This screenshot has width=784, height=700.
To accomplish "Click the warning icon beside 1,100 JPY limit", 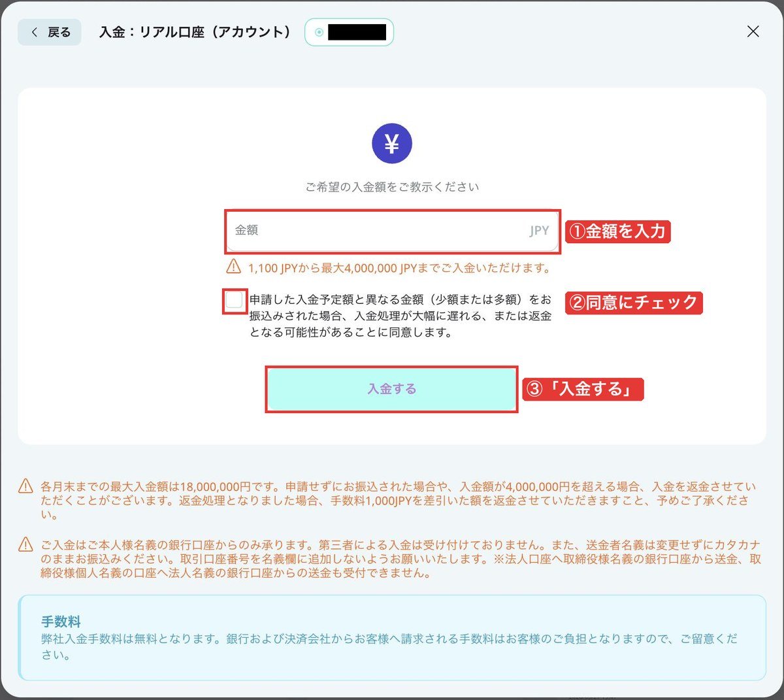I will coord(234,267).
